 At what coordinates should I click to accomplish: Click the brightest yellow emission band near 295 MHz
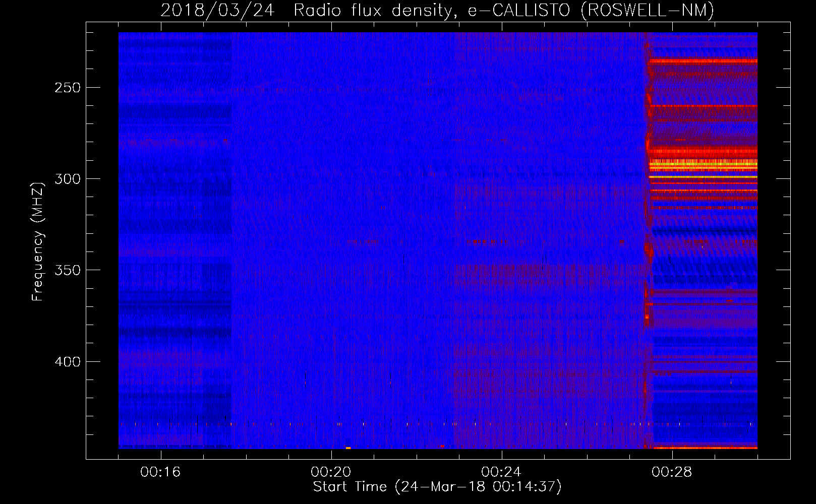703,164
